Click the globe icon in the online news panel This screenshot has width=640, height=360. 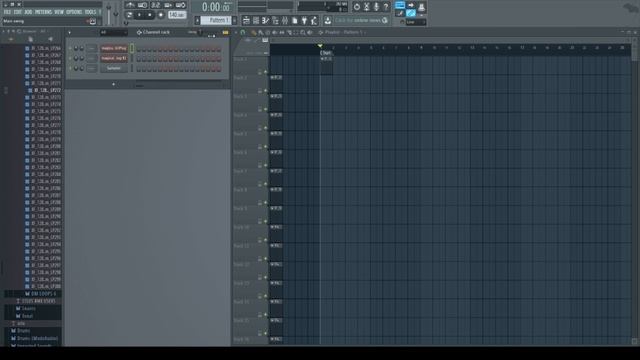(385, 20)
